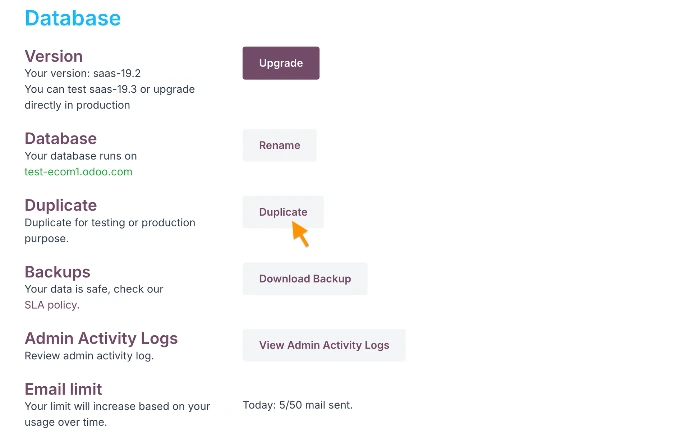Click the Duplicate button
The width and height of the screenshot is (690, 438).
(x=283, y=212)
